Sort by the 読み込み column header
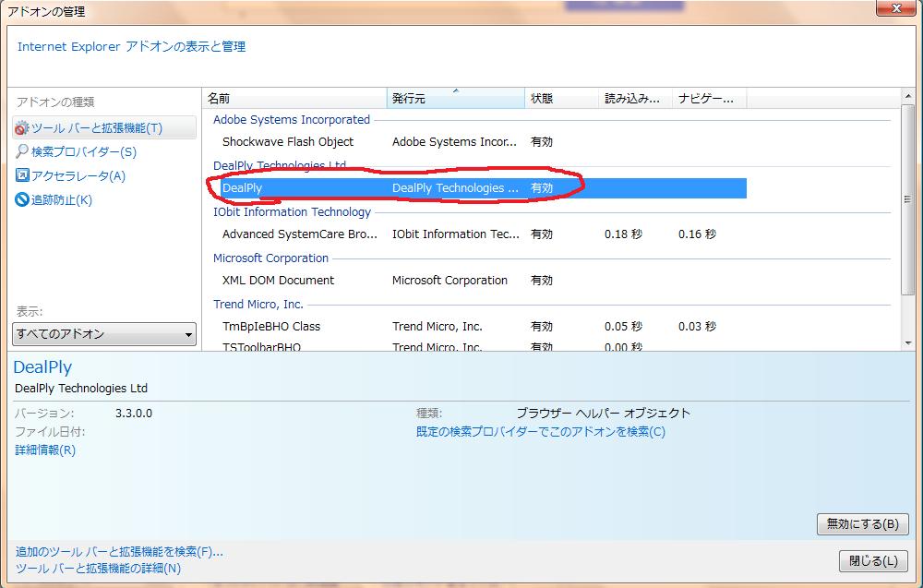The height and width of the screenshot is (588, 923). [636, 98]
